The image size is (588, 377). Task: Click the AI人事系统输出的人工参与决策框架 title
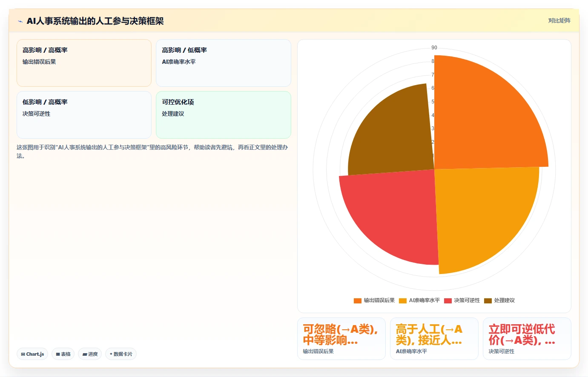click(x=95, y=21)
